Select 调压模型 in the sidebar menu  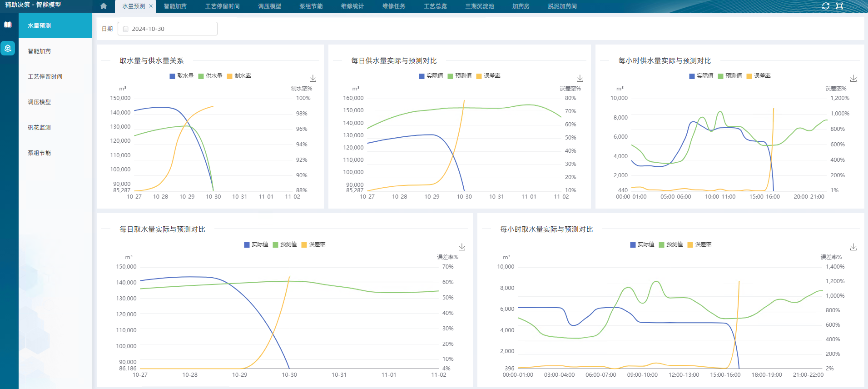(x=40, y=102)
